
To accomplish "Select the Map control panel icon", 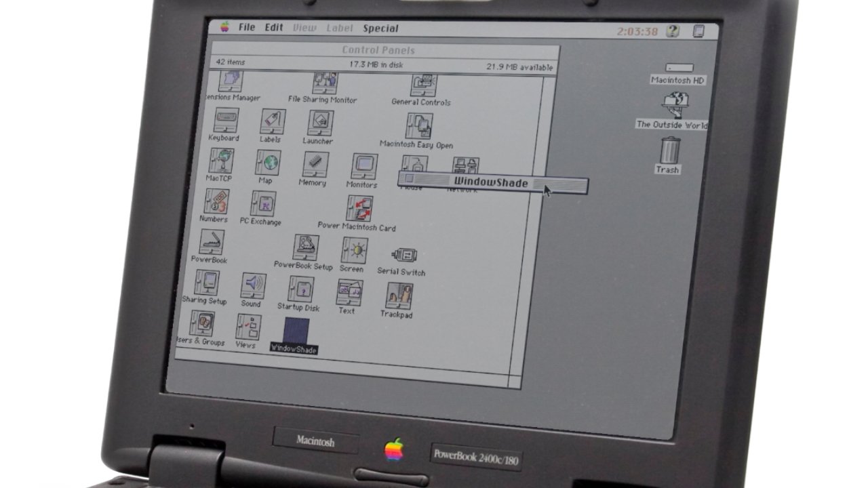I will point(268,163).
